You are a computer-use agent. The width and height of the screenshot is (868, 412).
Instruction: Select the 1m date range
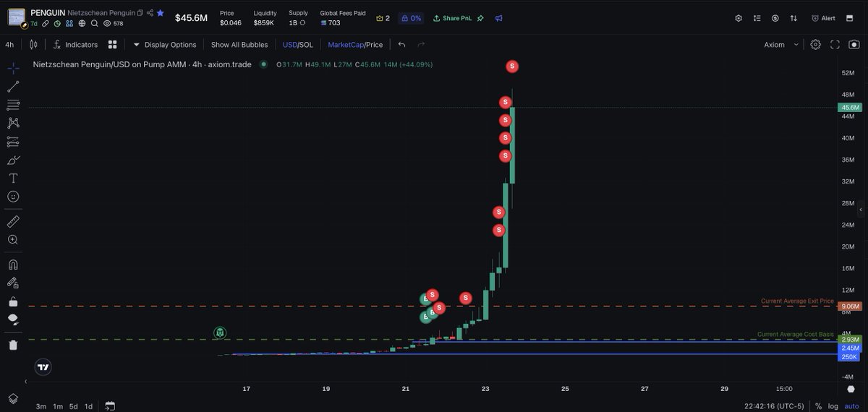[58, 405]
